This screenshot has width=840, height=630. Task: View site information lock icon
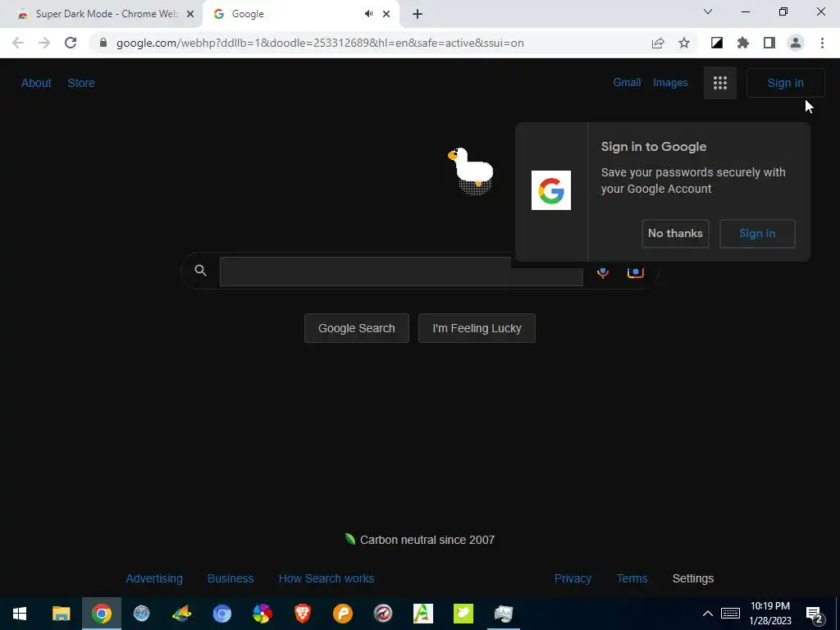coord(103,43)
